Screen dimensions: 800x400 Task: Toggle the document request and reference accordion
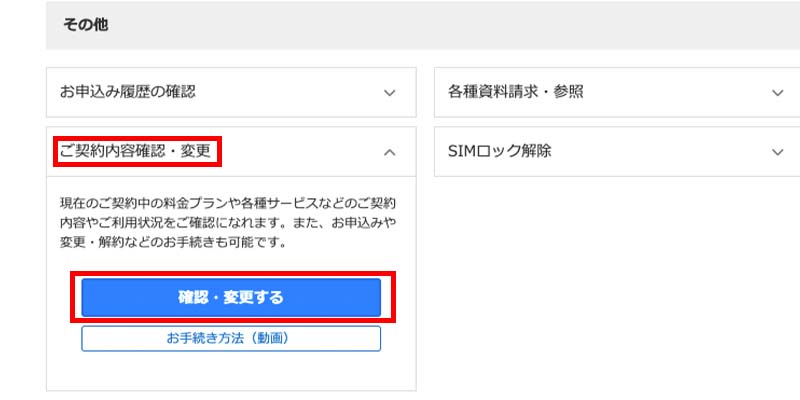pyautogui.click(x=617, y=92)
